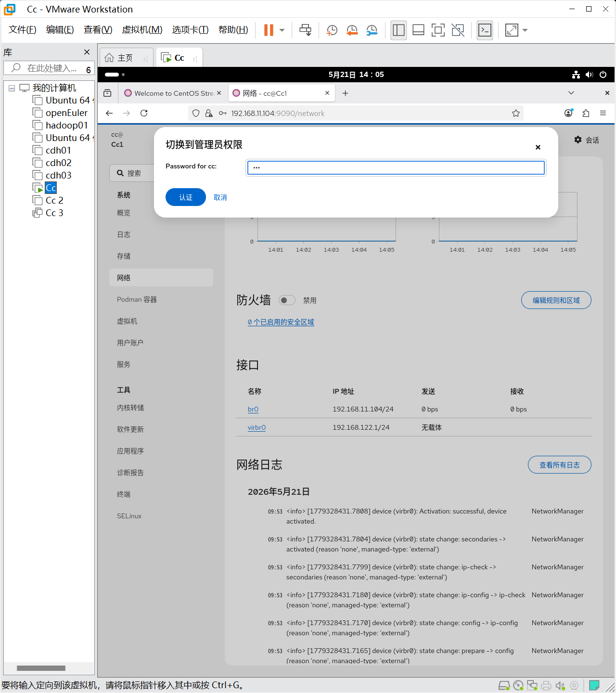Focus the library search field 在此处键入
616x693 pixels.
[x=48, y=68]
